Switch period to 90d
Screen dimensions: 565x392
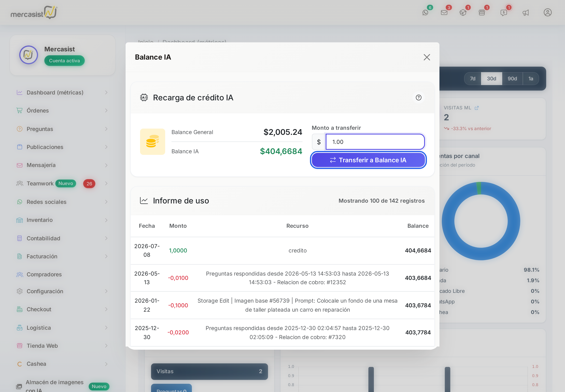click(x=512, y=79)
